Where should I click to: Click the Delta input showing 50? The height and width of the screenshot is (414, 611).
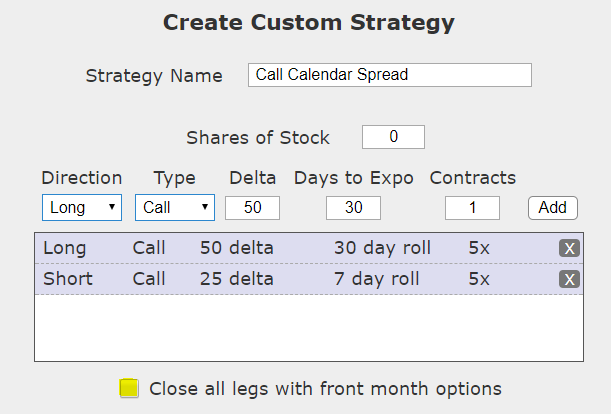click(252, 207)
